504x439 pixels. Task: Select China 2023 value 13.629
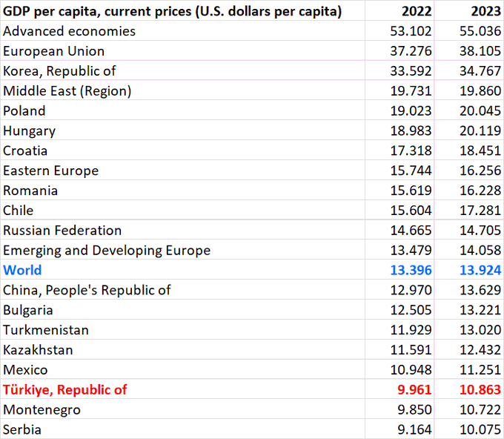pyautogui.click(x=480, y=291)
